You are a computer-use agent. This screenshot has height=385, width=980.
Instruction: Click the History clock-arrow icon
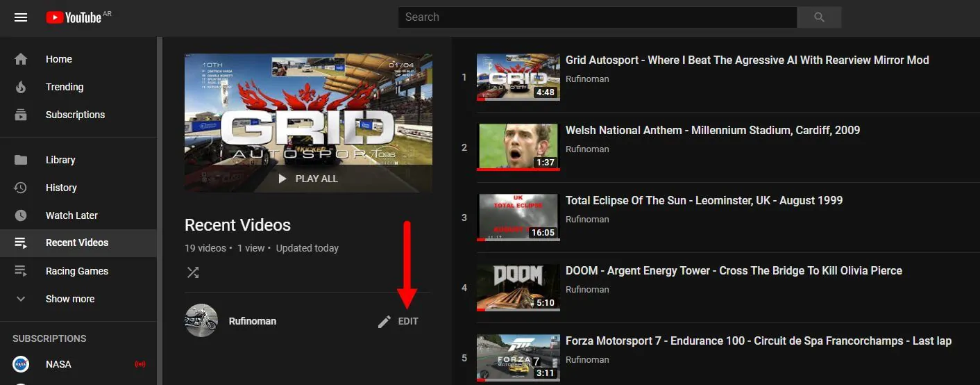pos(21,188)
